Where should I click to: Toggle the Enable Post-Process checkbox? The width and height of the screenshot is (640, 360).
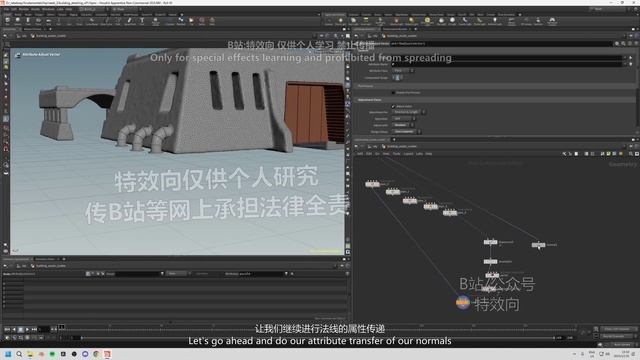[x=393, y=93]
